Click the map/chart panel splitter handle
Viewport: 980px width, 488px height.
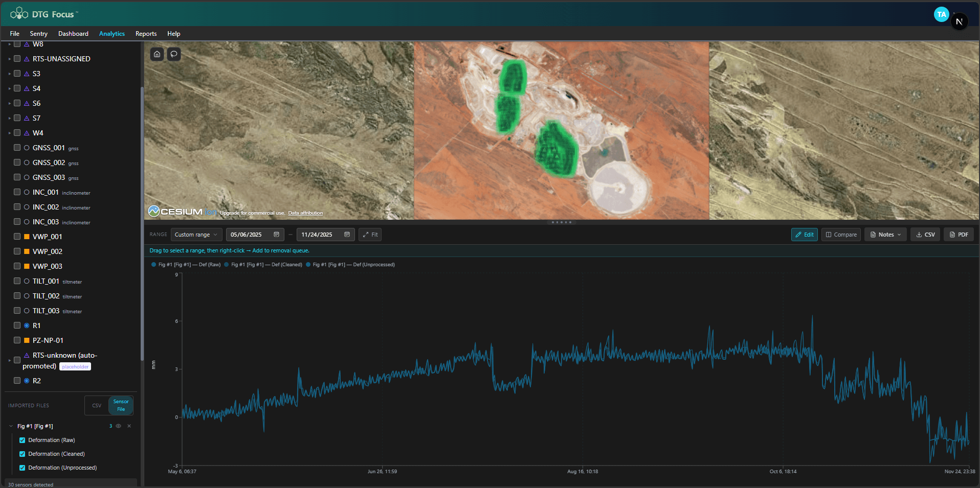pyautogui.click(x=562, y=222)
